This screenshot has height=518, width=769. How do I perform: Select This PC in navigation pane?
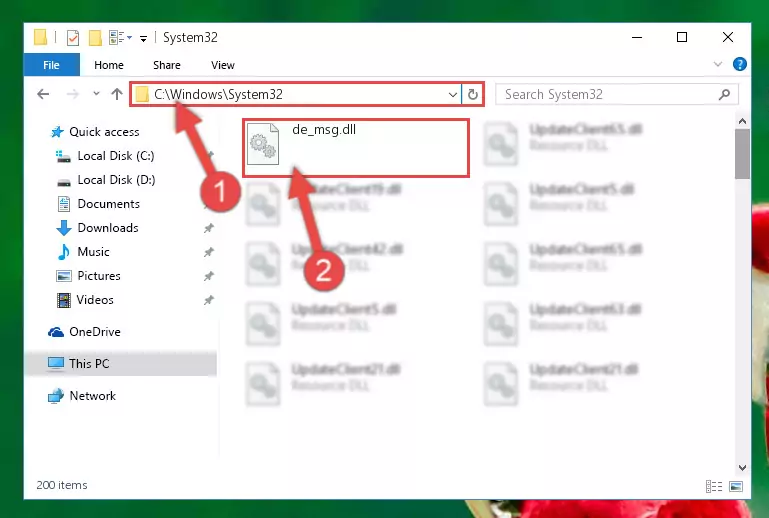tap(120, 363)
